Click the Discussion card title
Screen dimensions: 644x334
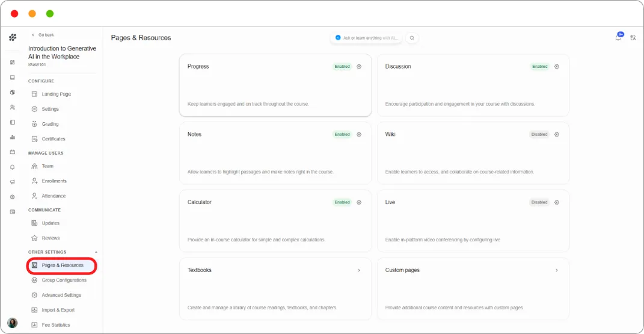click(398, 67)
